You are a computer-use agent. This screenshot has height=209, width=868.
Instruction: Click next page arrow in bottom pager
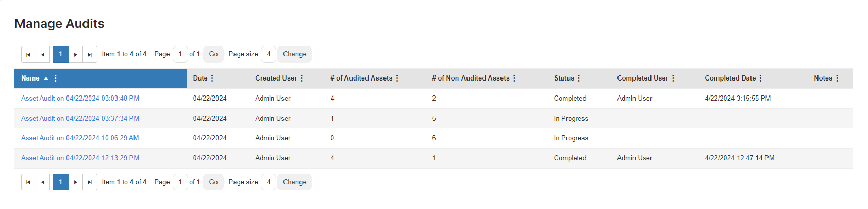pyautogui.click(x=76, y=182)
